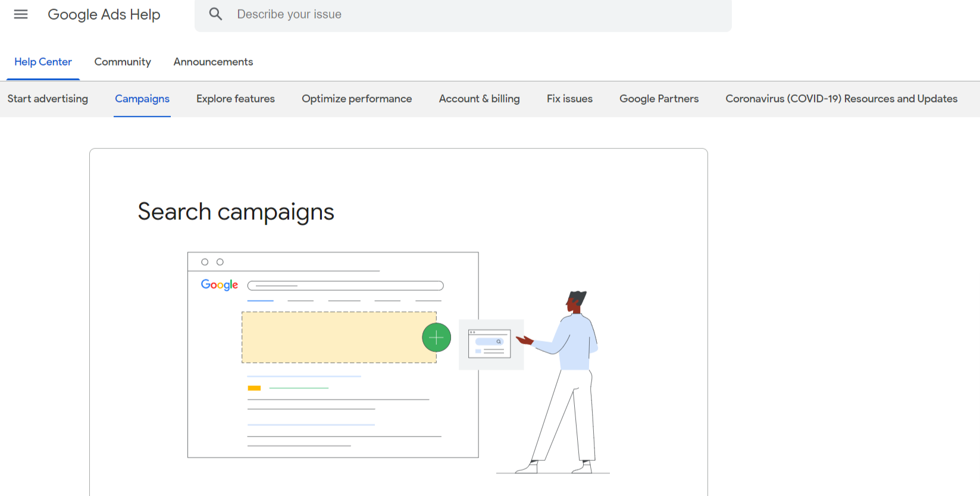Select the Start advertising category
This screenshot has width=980, height=496.
(x=48, y=99)
